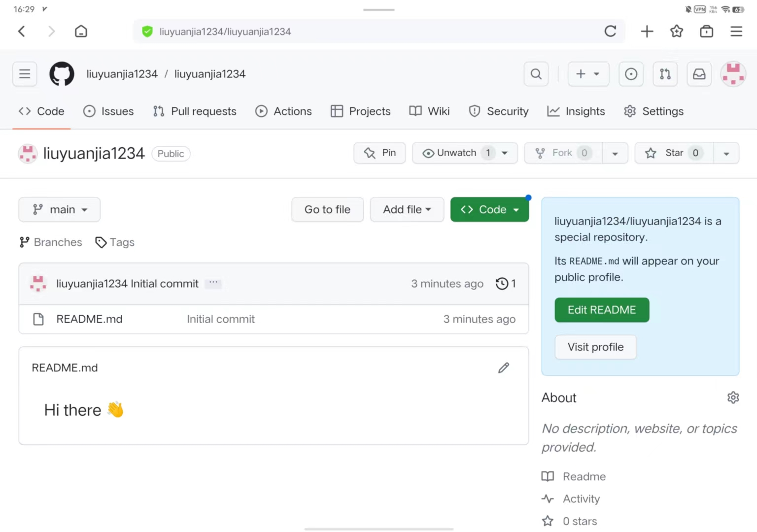Open the Security tab
This screenshot has width=757, height=532.
tap(498, 111)
